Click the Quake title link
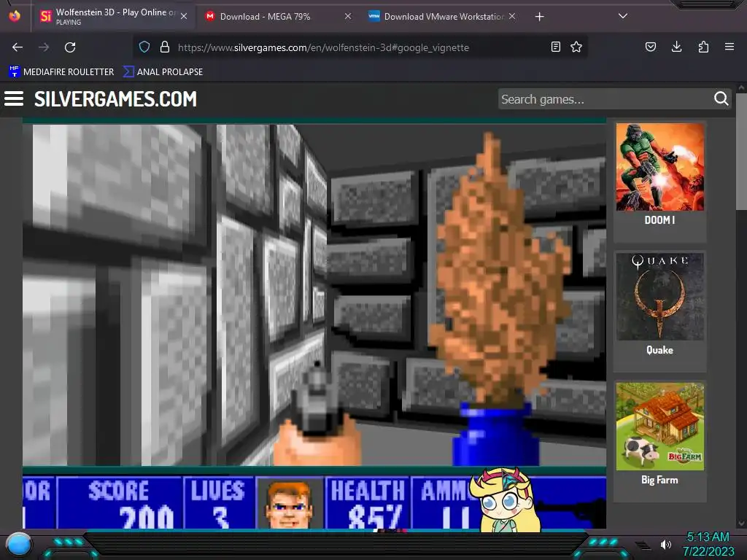Image resolution: width=747 pixels, height=560 pixels. click(659, 351)
